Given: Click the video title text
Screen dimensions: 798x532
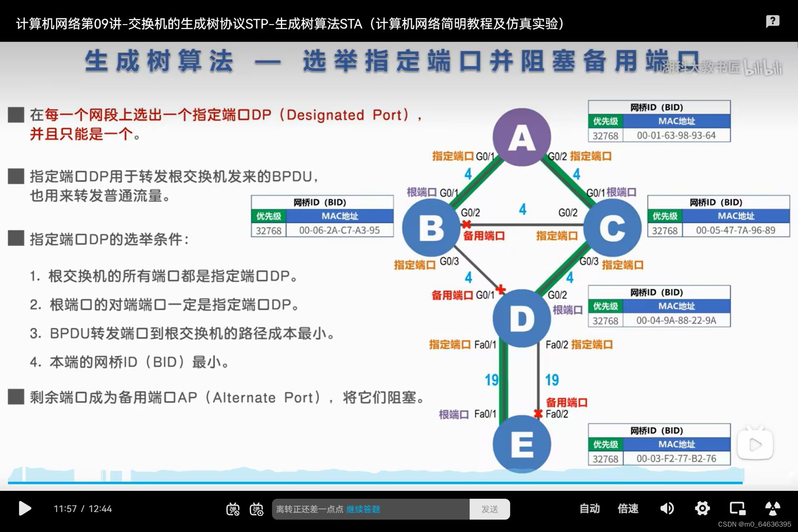Looking at the screenshot, I should (290, 24).
